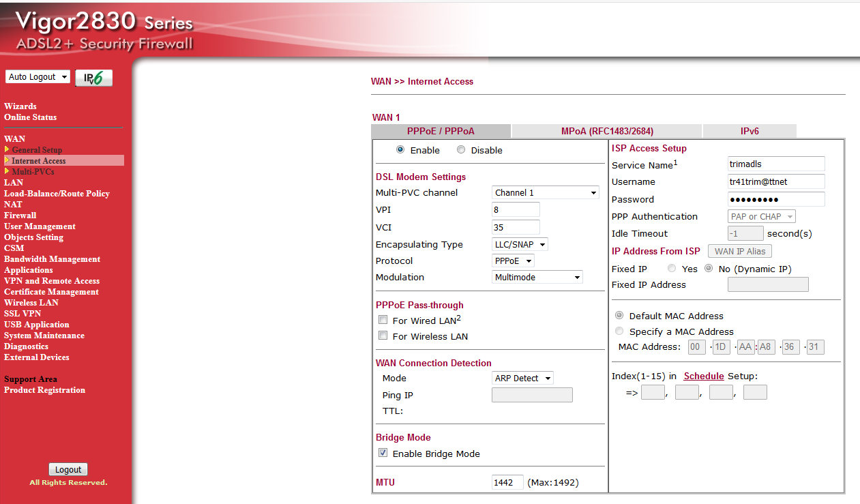Screen dimensions: 860x504
Task: Click the IPv6 icon button
Action: point(93,78)
